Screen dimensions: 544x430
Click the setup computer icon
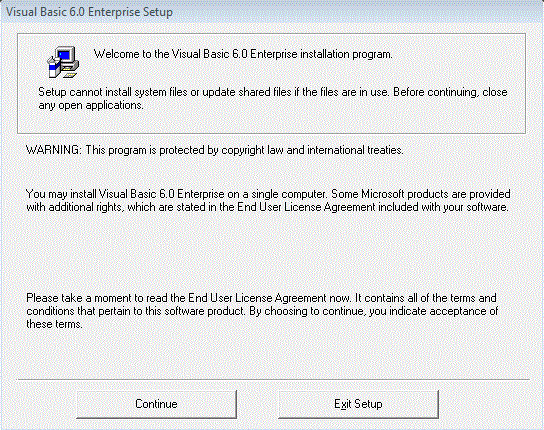(x=63, y=62)
